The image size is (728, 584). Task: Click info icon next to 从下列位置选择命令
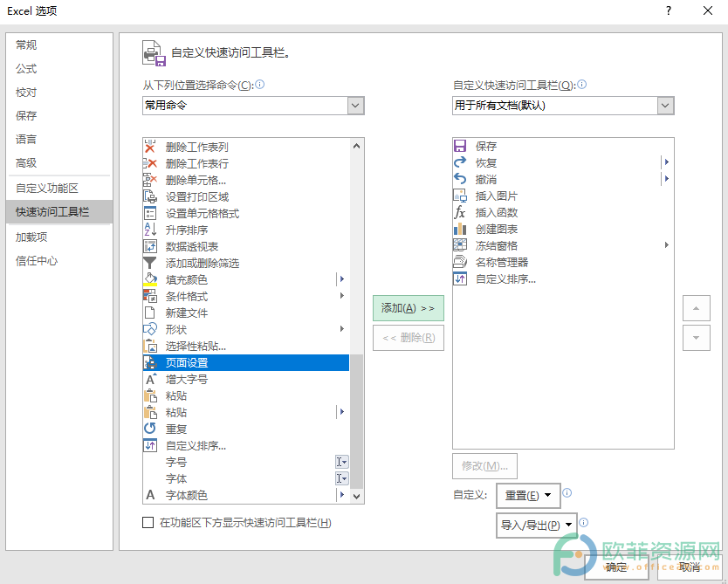(260, 84)
